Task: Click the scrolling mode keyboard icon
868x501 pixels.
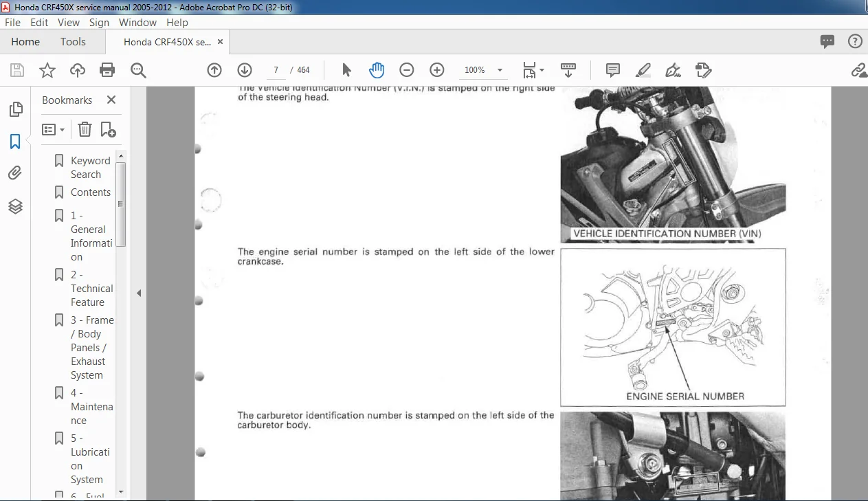Action: coord(568,70)
